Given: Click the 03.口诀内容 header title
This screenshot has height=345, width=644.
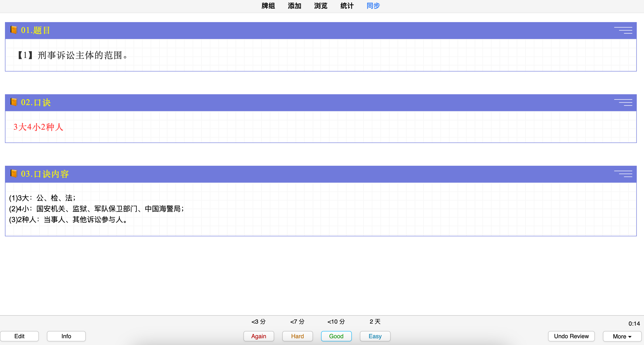Looking at the screenshot, I should 45,174.
